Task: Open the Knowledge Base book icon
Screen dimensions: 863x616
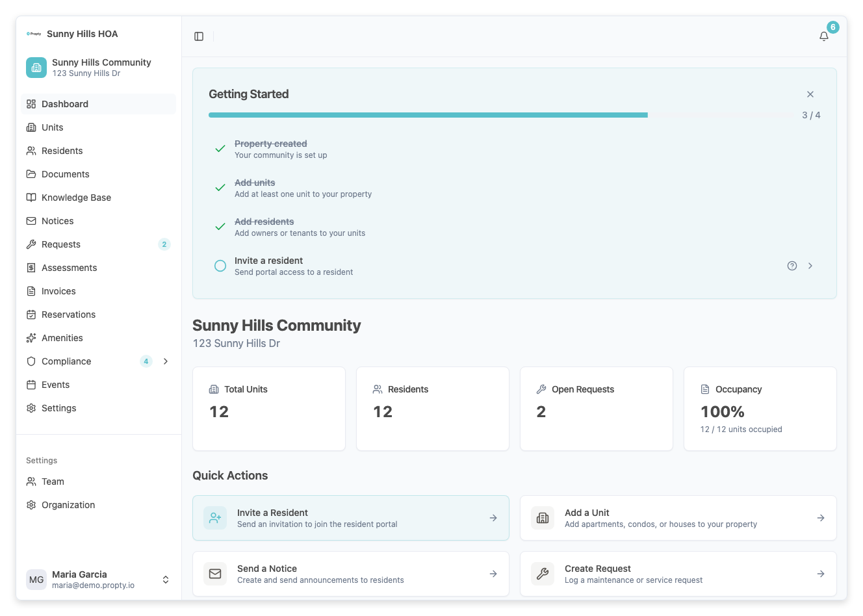Action: pos(31,197)
